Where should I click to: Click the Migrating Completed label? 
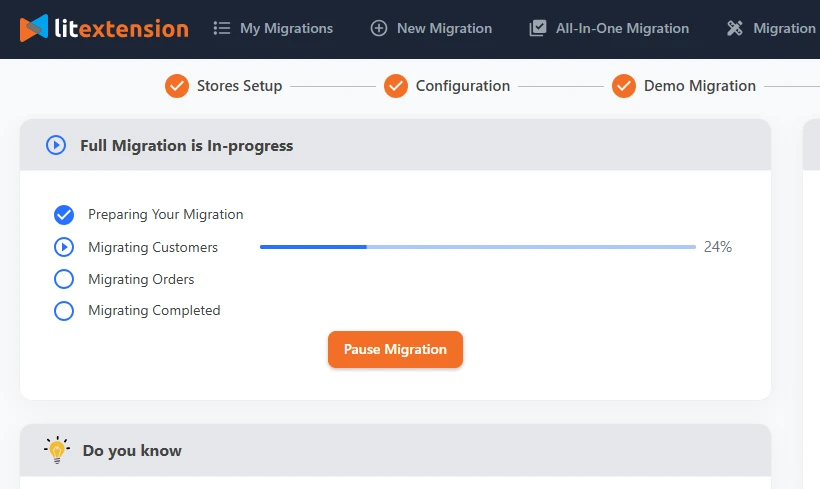click(x=154, y=310)
